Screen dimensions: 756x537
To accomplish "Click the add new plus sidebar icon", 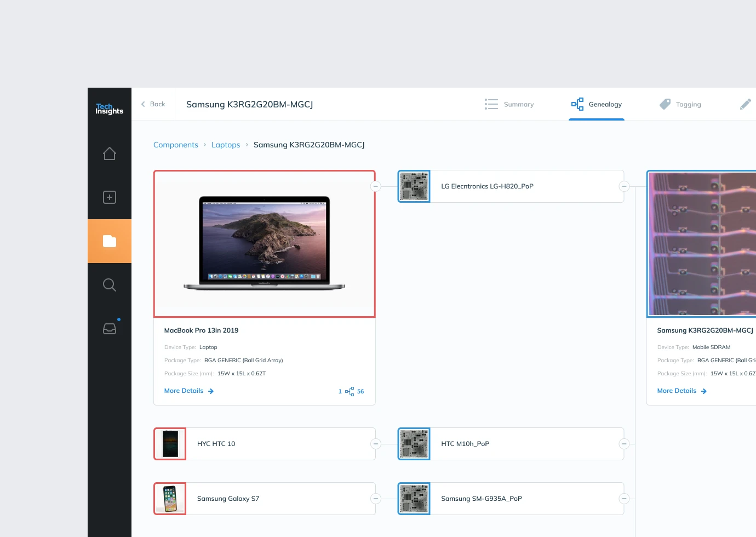I will (110, 197).
